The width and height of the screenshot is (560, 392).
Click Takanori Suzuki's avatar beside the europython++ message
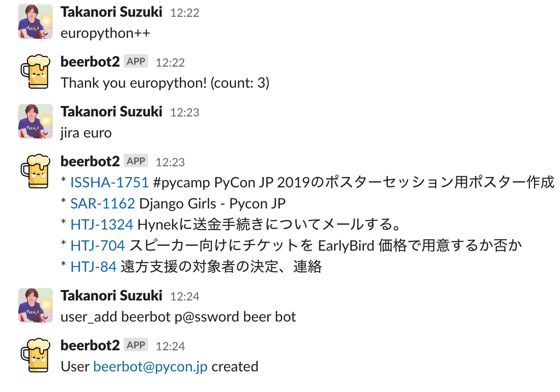(x=35, y=22)
